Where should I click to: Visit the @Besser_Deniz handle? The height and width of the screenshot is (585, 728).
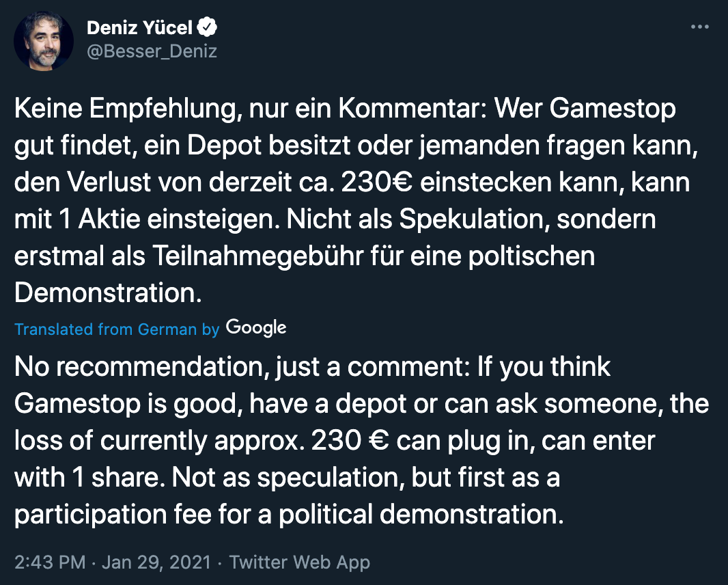pyautogui.click(x=152, y=51)
